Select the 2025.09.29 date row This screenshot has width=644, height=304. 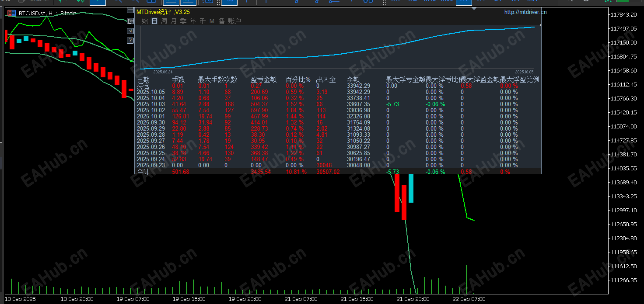(150, 128)
